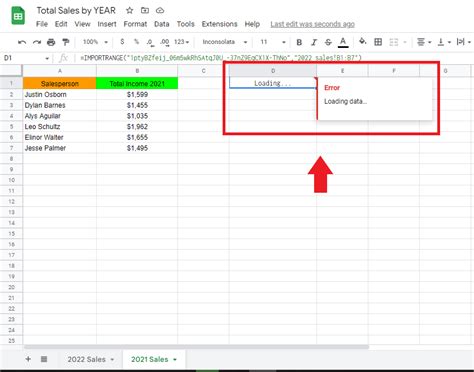Open the View menu

click(82, 24)
